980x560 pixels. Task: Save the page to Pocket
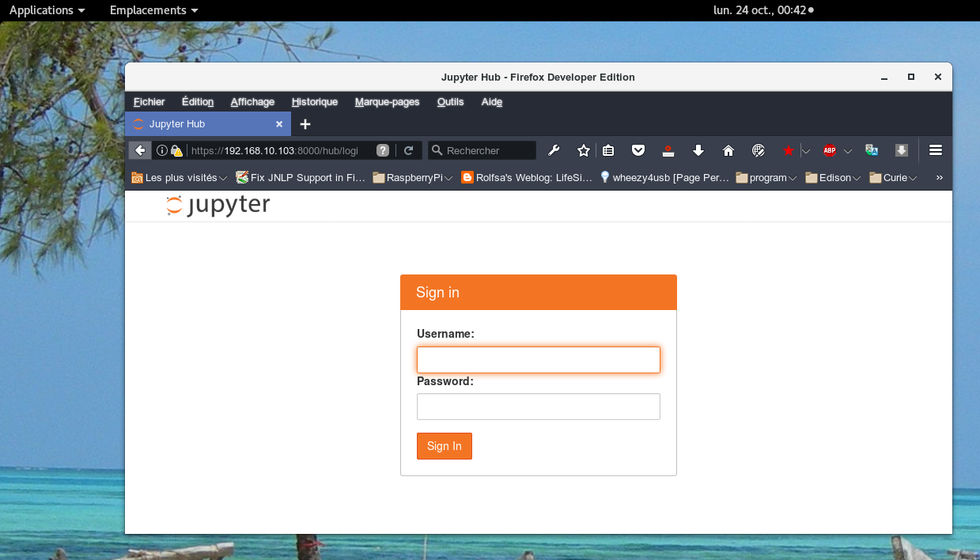[x=638, y=150]
